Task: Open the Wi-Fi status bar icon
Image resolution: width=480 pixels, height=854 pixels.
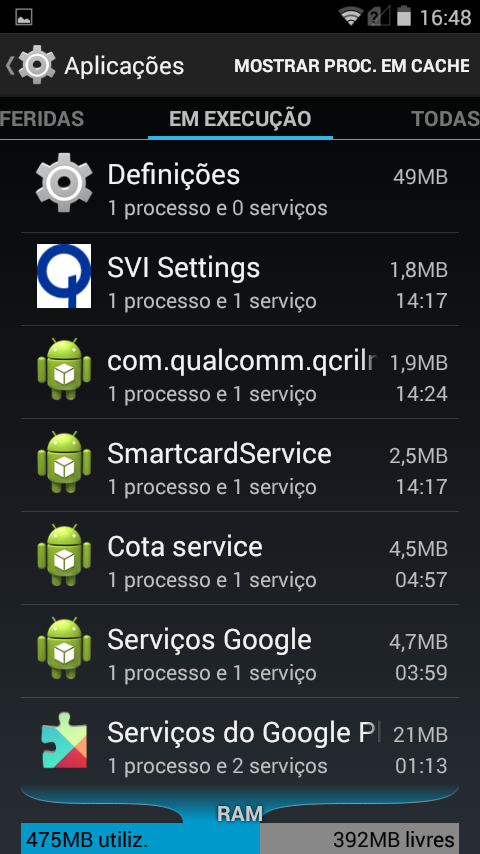Action: click(x=351, y=16)
